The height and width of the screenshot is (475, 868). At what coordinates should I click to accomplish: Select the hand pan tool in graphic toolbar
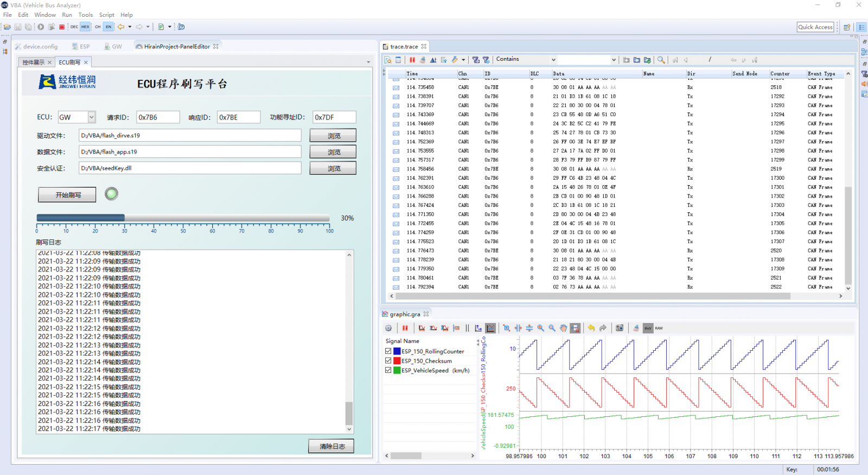pyautogui.click(x=564, y=328)
